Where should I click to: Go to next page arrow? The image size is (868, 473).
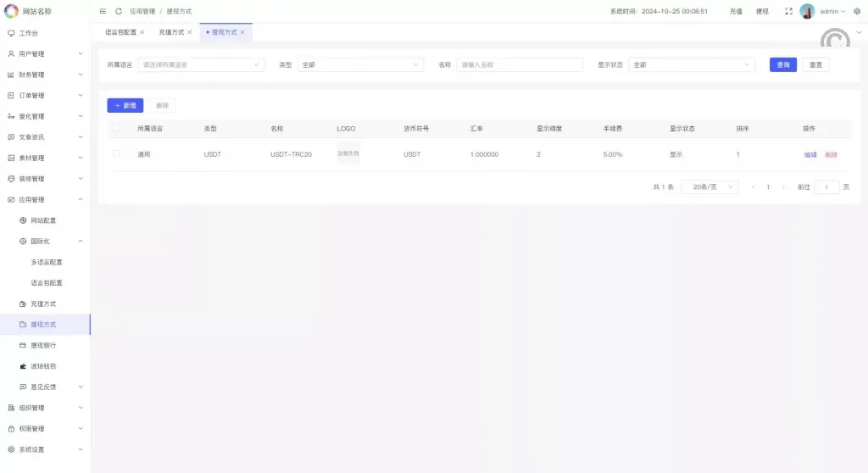(782, 187)
